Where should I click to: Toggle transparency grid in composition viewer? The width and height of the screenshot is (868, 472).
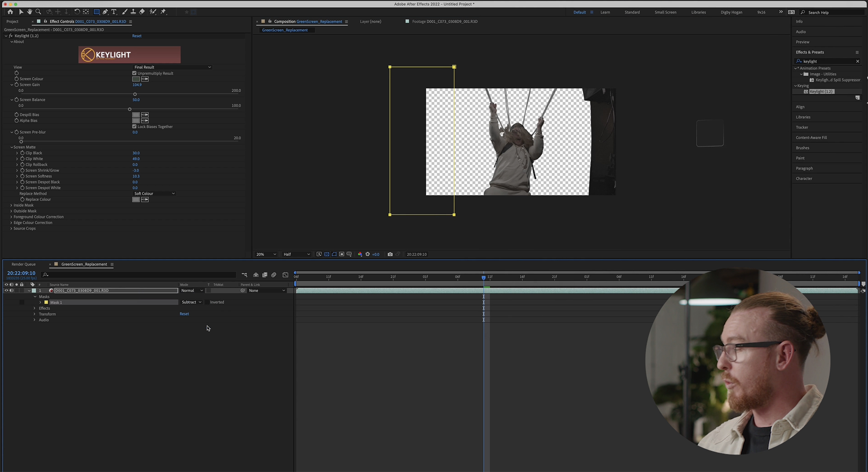point(326,254)
